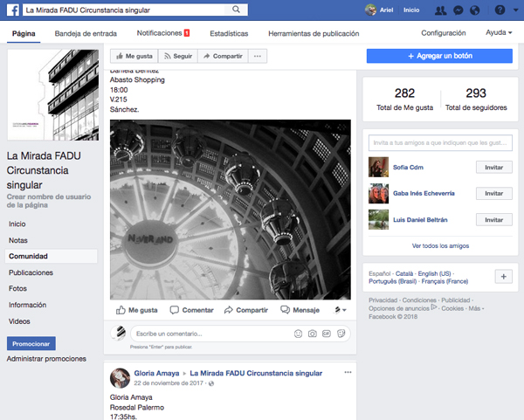Share the photo post with Compartir
The image size is (524, 420).
(246, 310)
